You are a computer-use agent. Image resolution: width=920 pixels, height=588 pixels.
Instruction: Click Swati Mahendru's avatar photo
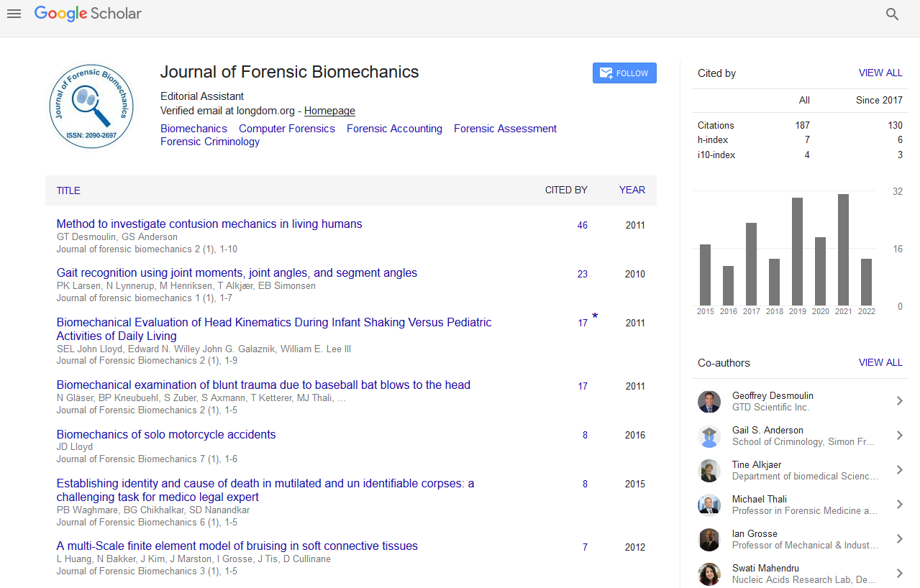click(709, 574)
